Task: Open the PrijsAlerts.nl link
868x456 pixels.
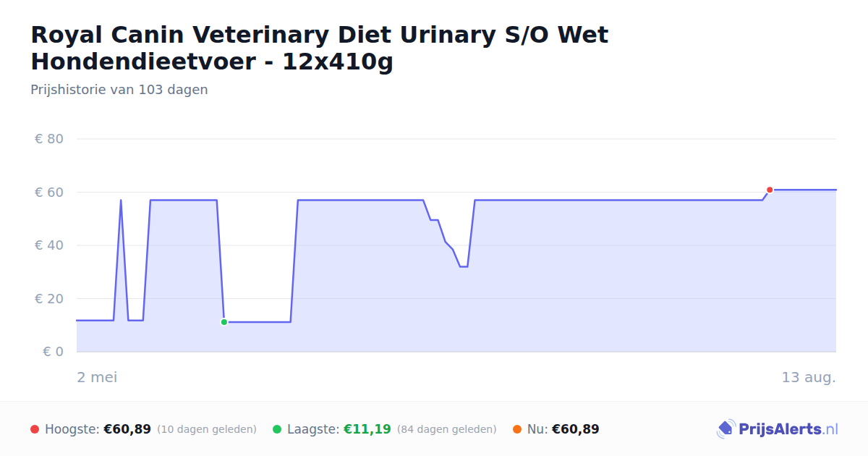Action: (x=778, y=429)
